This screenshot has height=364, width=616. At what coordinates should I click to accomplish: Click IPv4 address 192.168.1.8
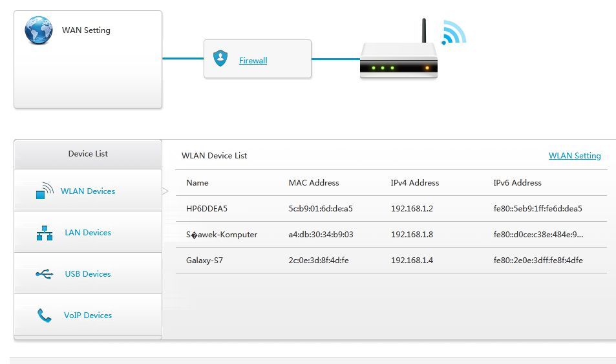[x=412, y=235]
